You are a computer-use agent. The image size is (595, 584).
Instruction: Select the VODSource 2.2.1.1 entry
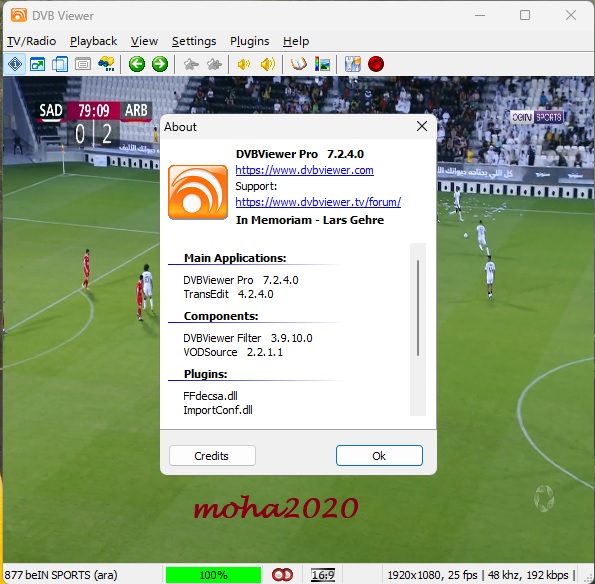[x=233, y=352]
